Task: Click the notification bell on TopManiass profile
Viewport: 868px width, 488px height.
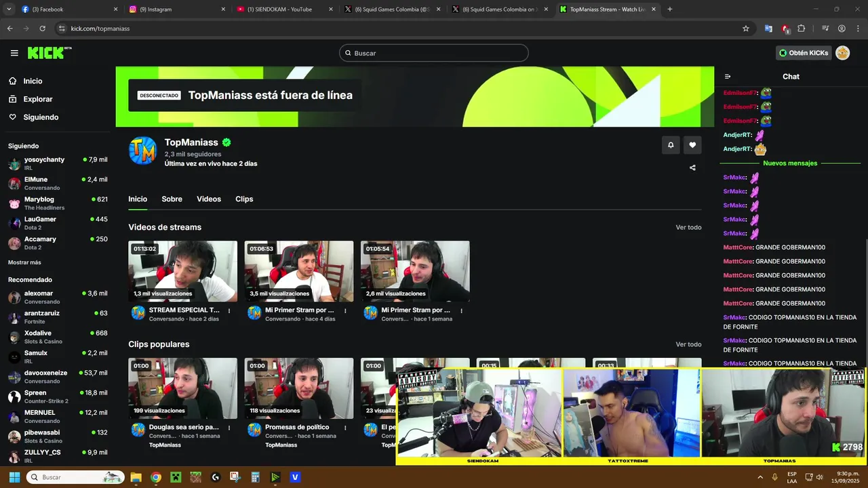Action: pos(671,144)
